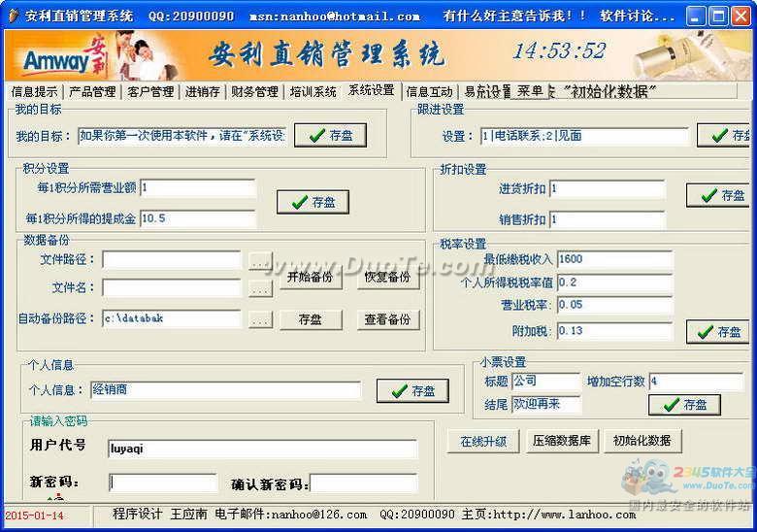Save the 税率设置 values with 存盘

pyautogui.click(x=718, y=332)
